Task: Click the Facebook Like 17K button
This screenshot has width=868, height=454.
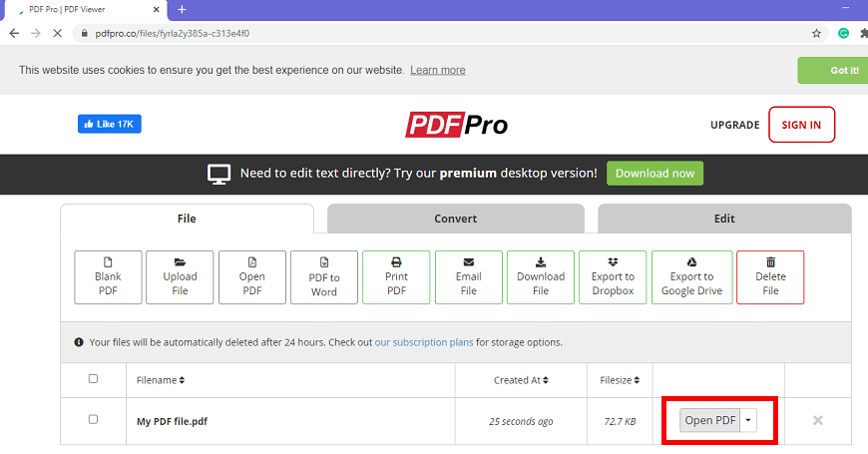Action: click(x=110, y=124)
